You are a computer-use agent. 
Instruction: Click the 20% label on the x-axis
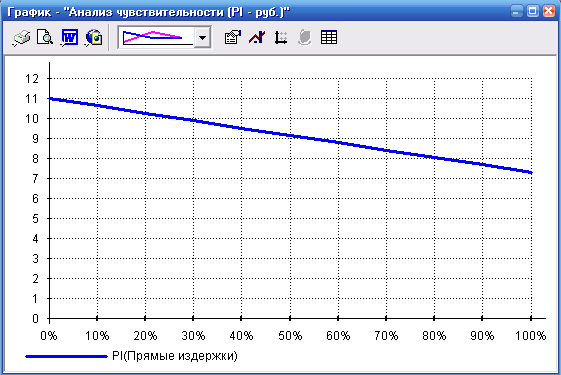pyautogui.click(x=145, y=336)
